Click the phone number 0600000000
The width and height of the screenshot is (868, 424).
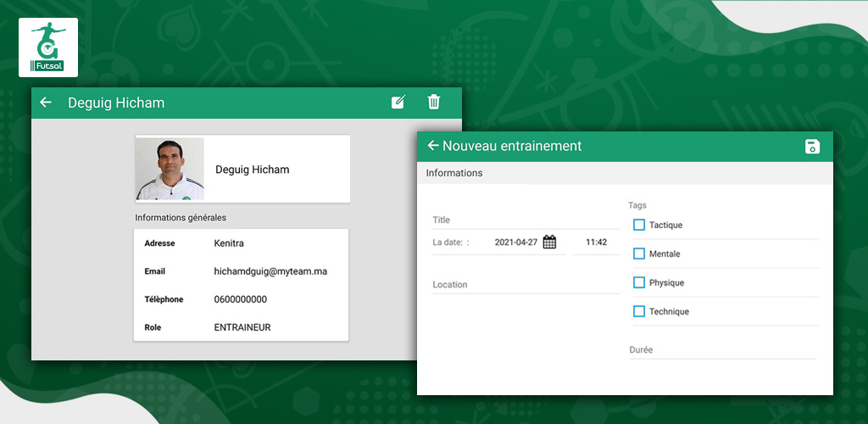(240, 299)
